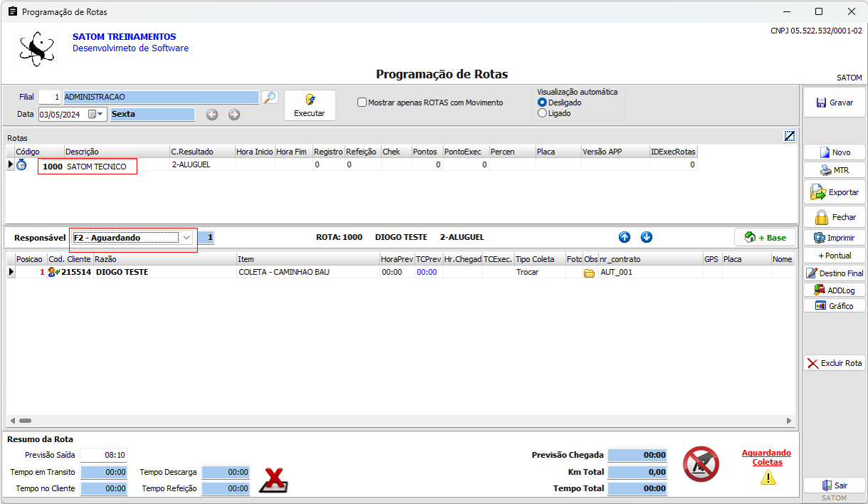Open the Responsável dropdown list
The image size is (868, 504).
pyautogui.click(x=186, y=238)
